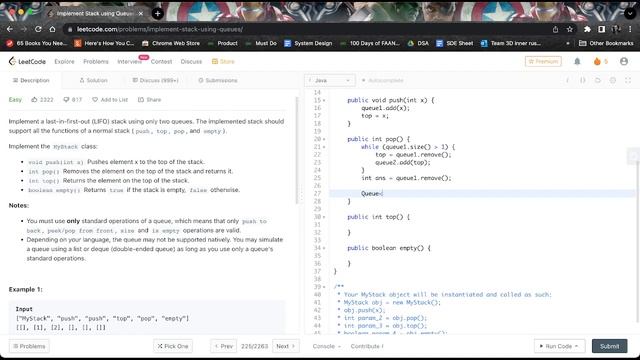This screenshot has height=360, width=640.
Task: Go to Prev problem
Action: point(223,346)
